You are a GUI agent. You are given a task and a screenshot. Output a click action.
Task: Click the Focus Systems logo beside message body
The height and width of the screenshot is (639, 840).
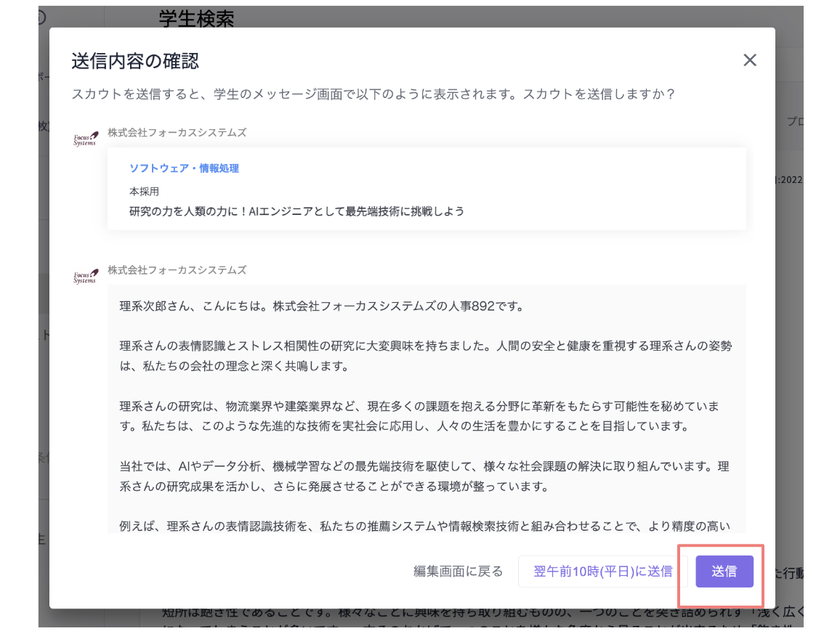tap(85, 276)
